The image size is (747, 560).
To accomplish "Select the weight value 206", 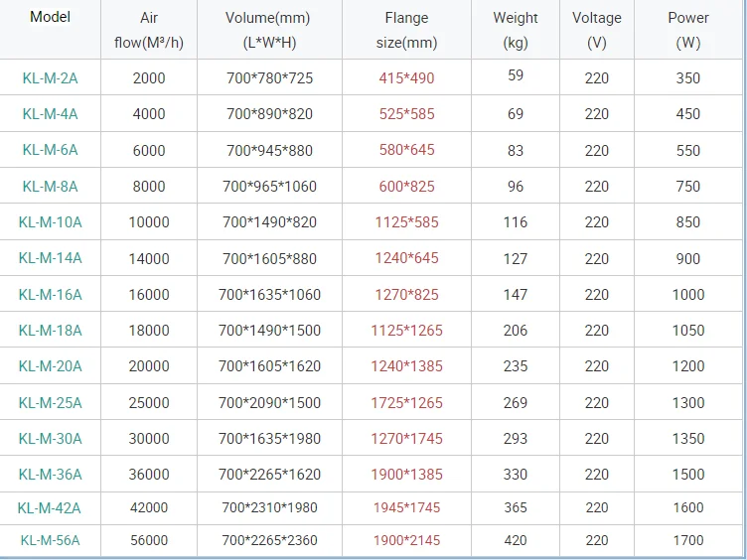I will tap(516, 330).
